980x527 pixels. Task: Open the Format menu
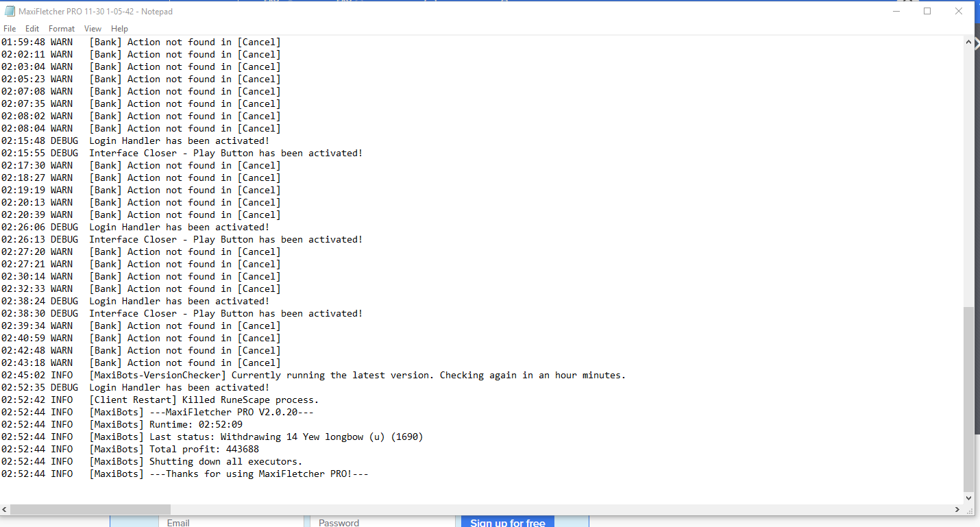click(62, 29)
